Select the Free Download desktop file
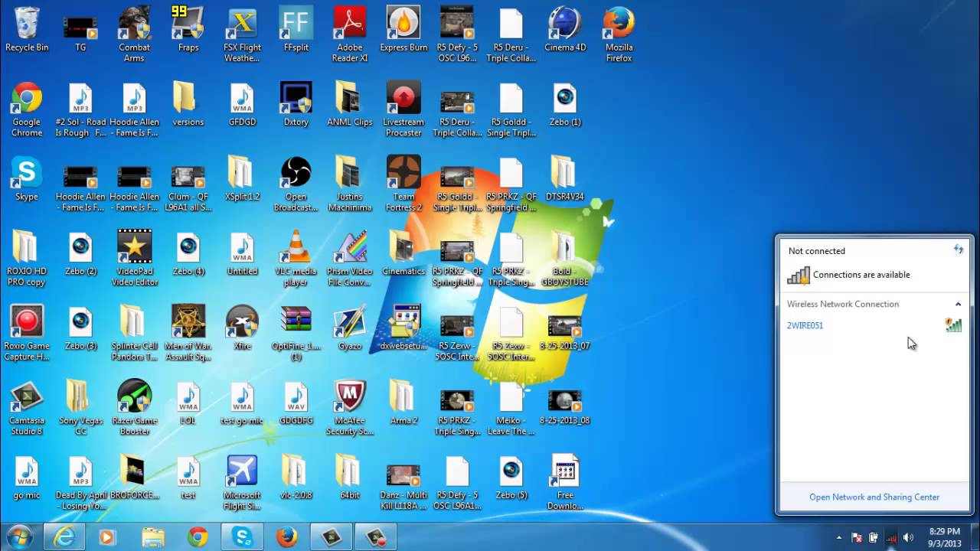Image resolution: width=980 pixels, height=551 pixels. pyautogui.click(x=565, y=482)
